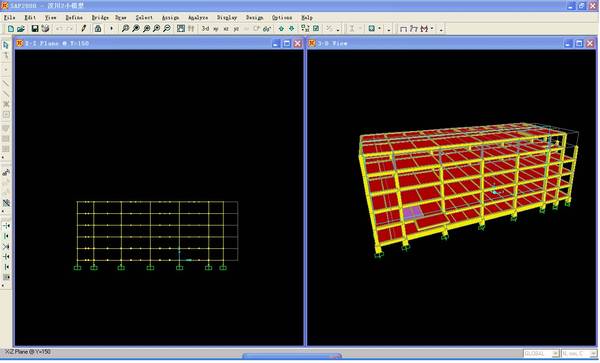Screen dimensions: 600x363
Task: Click the New Model icon
Action: pyautogui.click(x=11, y=29)
